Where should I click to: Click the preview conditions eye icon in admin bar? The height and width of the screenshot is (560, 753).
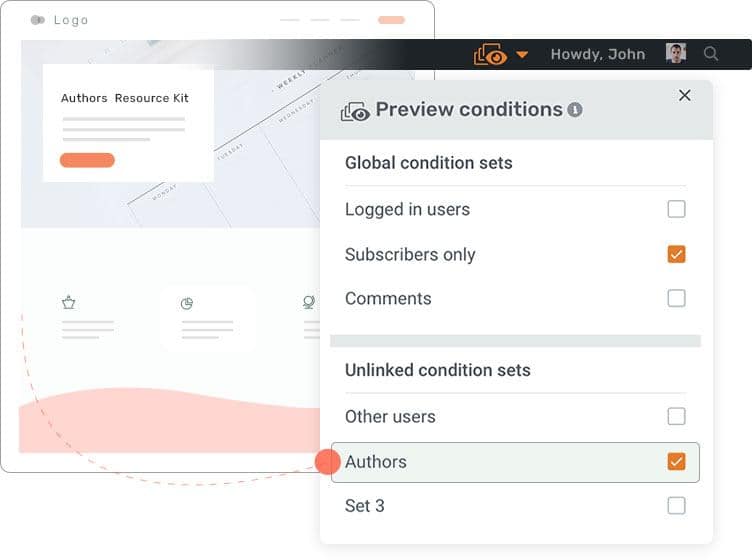pos(491,55)
